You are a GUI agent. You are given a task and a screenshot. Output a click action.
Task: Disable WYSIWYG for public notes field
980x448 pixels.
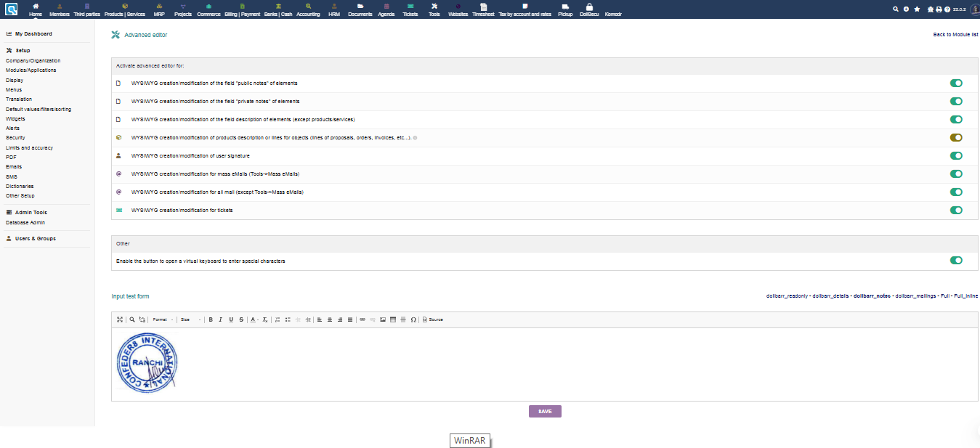tap(956, 83)
